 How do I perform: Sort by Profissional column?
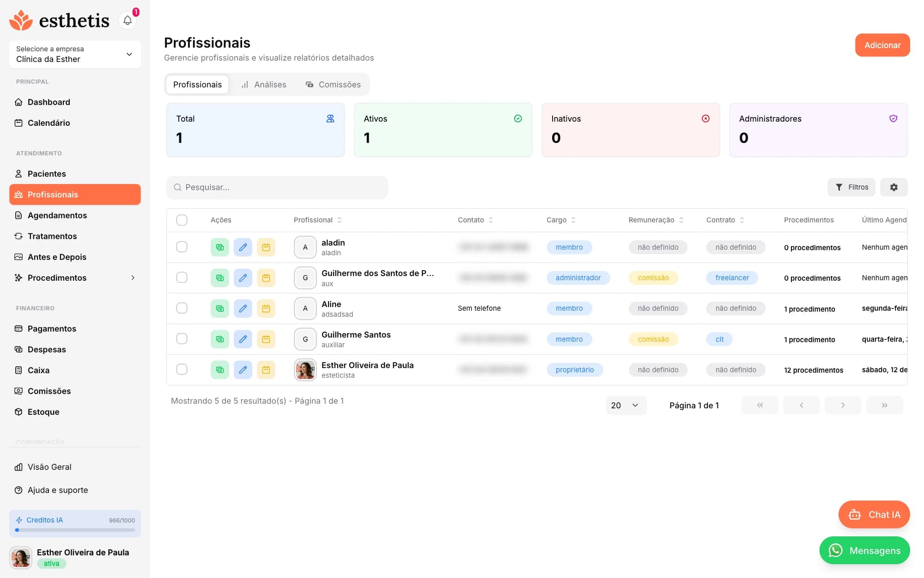pyautogui.click(x=318, y=220)
